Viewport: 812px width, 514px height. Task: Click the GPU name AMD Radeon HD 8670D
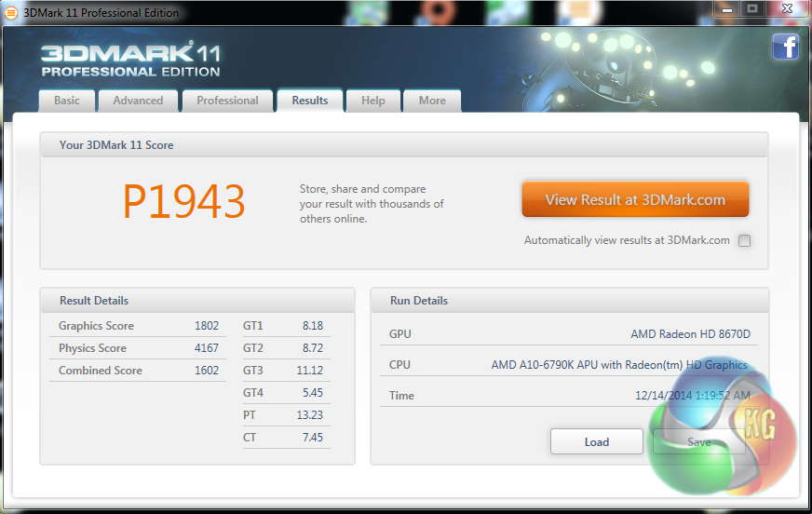690,334
